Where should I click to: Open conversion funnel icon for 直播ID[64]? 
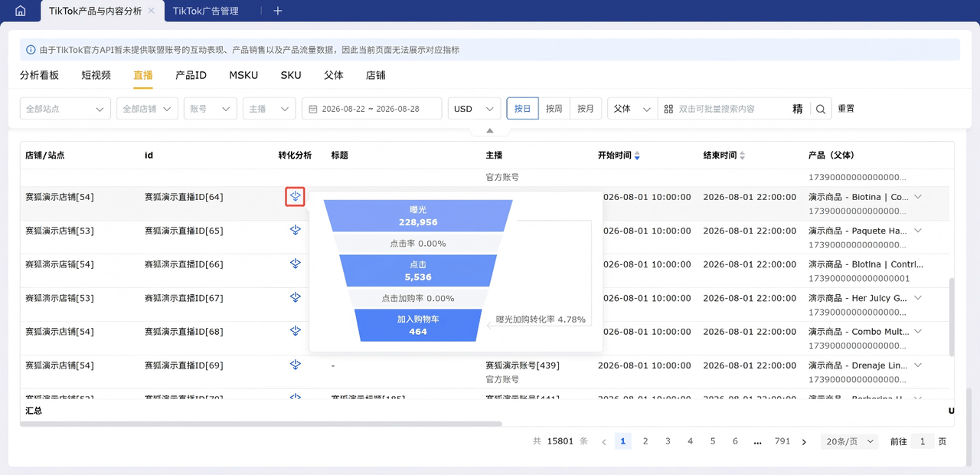296,197
